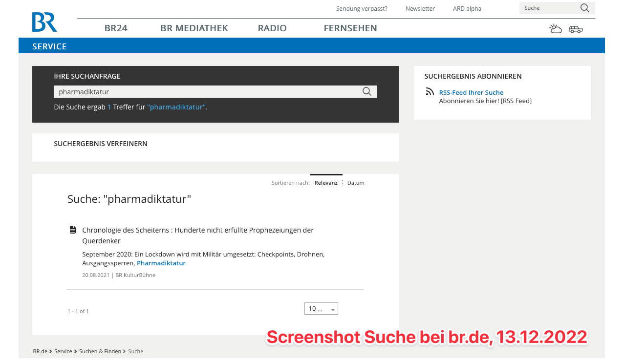Open the BR24 menu item

click(x=116, y=28)
